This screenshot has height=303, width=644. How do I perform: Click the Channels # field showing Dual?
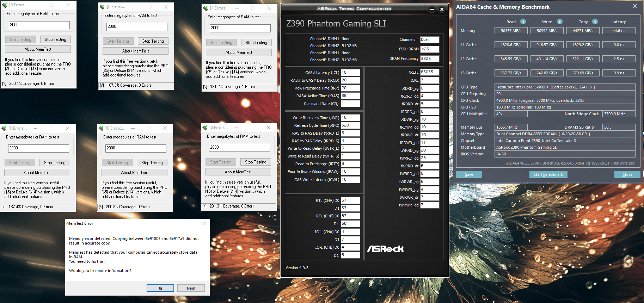pos(430,40)
